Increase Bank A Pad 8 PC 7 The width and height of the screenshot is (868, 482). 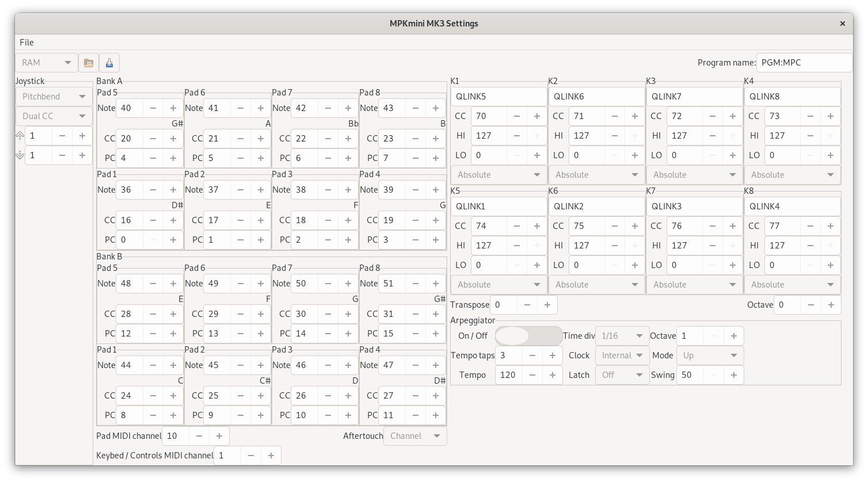tap(436, 158)
